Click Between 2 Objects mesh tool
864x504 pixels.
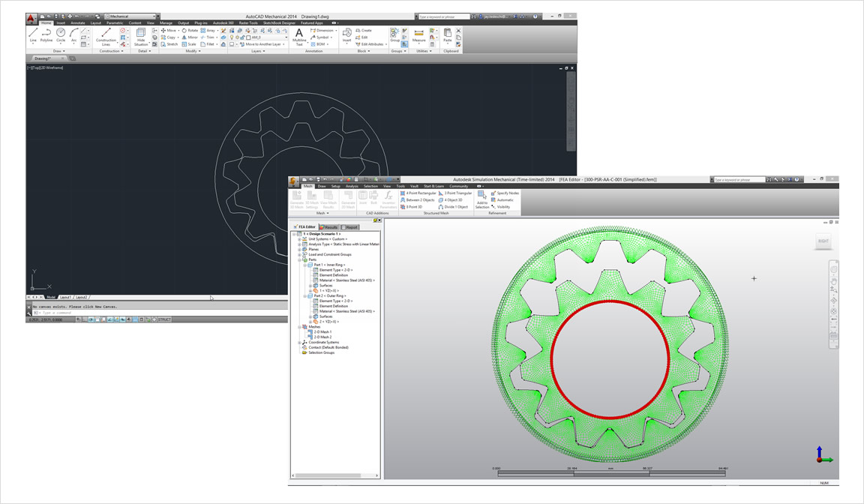(417, 200)
